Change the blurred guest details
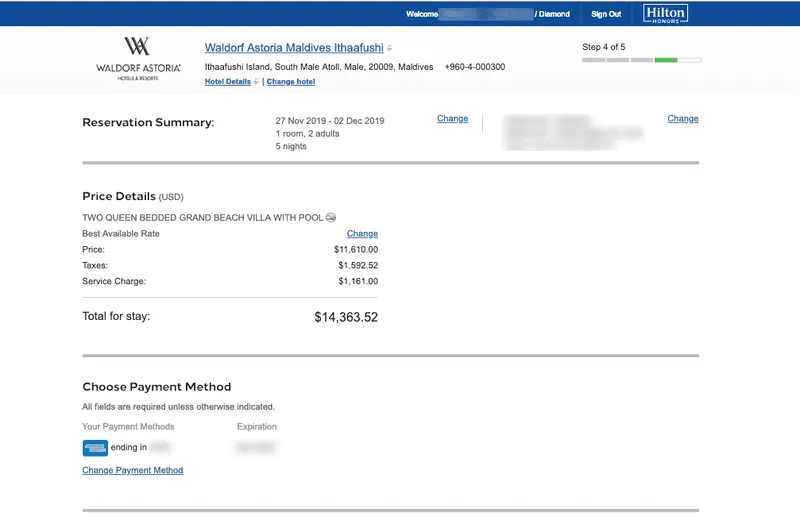The height and width of the screenshot is (532, 800). pyautogui.click(x=683, y=118)
